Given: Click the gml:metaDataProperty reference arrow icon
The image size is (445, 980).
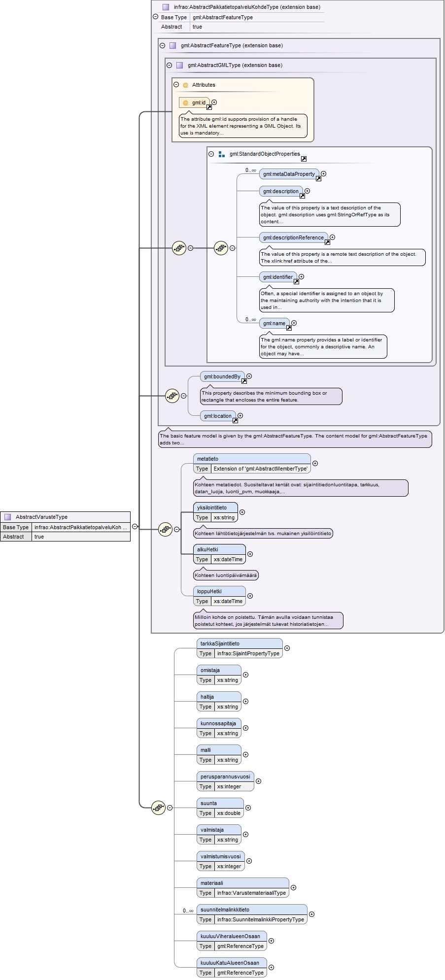Looking at the screenshot, I should [x=318, y=178].
